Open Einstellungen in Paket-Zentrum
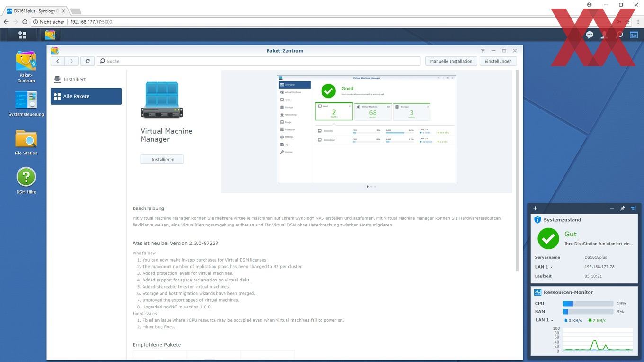The image size is (644, 362). [498, 61]
